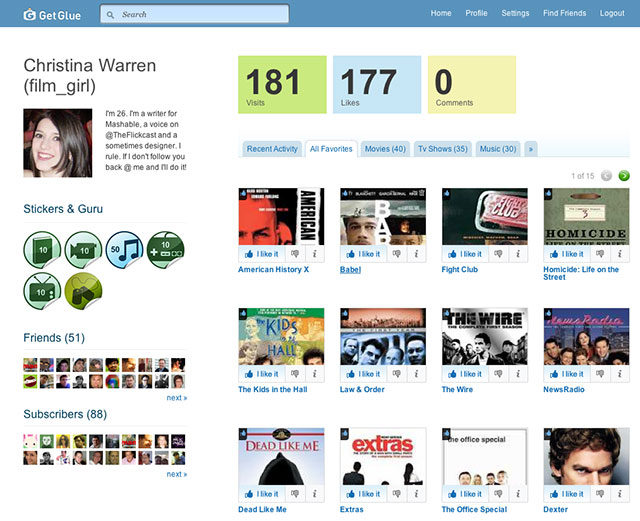Toggle I like it on Extras

tap(363, 494)
